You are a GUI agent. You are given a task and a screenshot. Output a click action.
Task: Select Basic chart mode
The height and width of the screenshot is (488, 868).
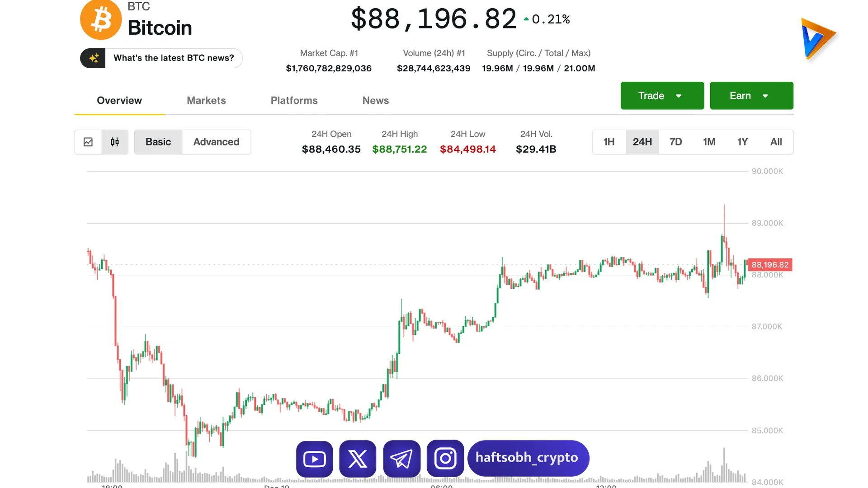158,142
